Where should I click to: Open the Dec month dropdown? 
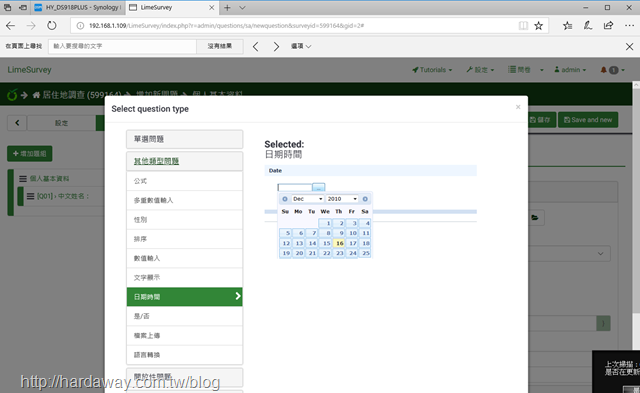pyautogui.click(x=308, y=199)
